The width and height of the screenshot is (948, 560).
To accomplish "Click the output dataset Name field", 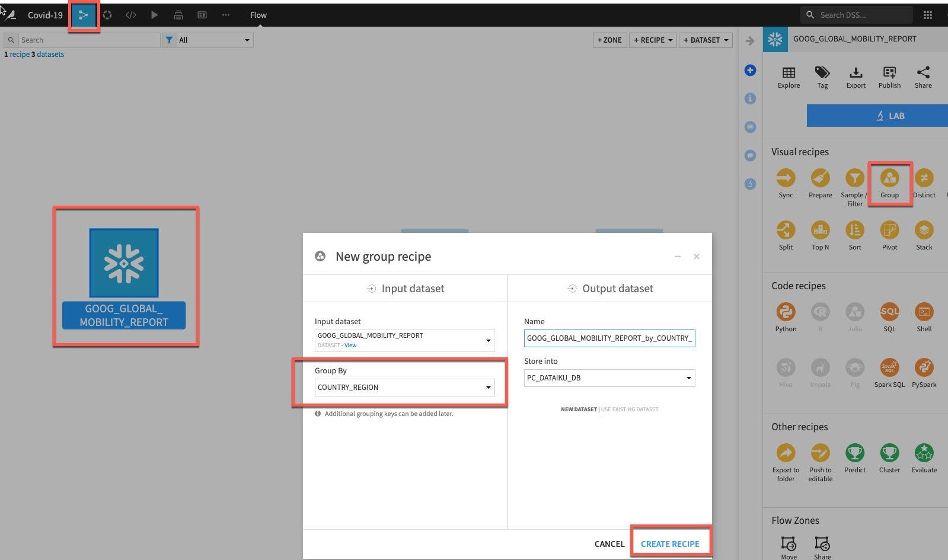I will (x=609, y=338).
